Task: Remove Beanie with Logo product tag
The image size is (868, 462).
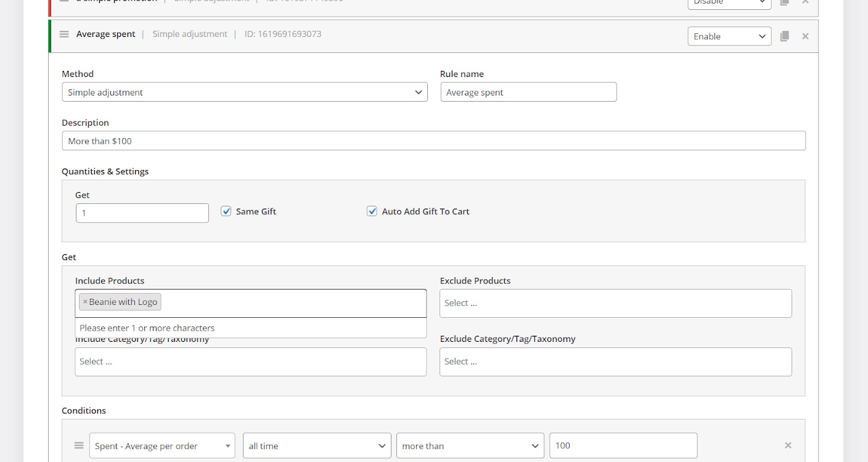Action: coord(85,302)
